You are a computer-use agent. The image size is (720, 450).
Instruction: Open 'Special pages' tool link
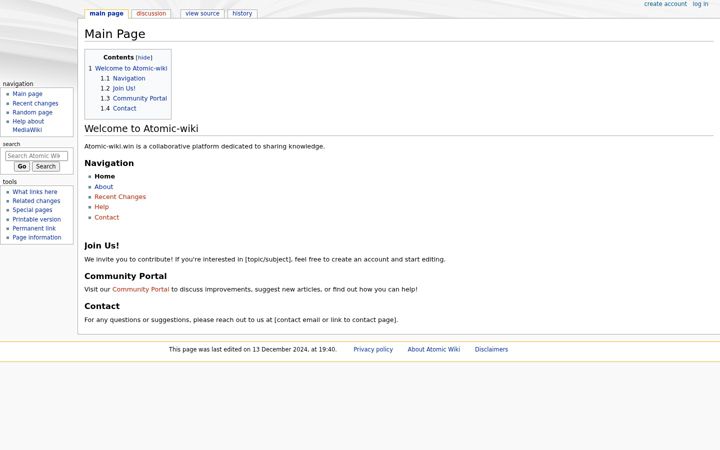32,210
